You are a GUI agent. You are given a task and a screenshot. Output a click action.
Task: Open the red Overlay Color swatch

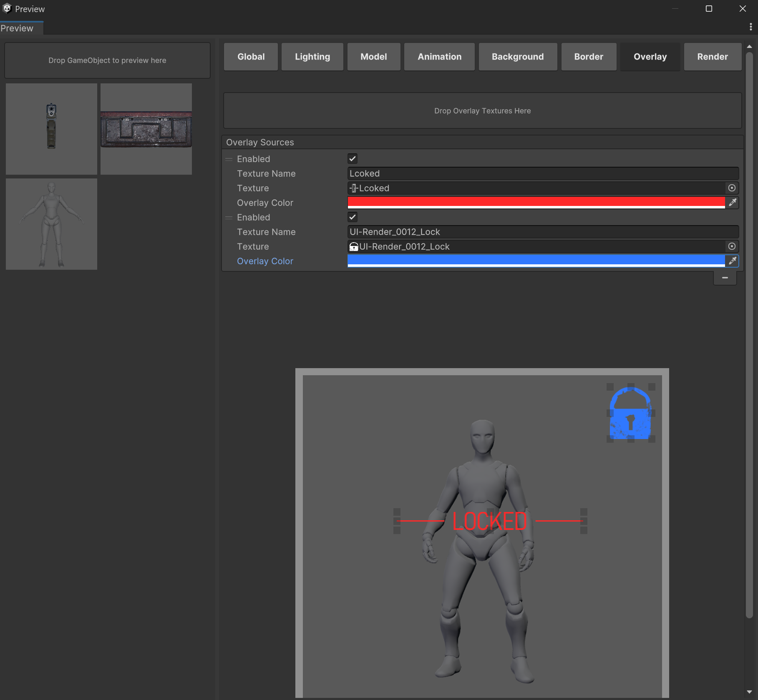point(536,202)
